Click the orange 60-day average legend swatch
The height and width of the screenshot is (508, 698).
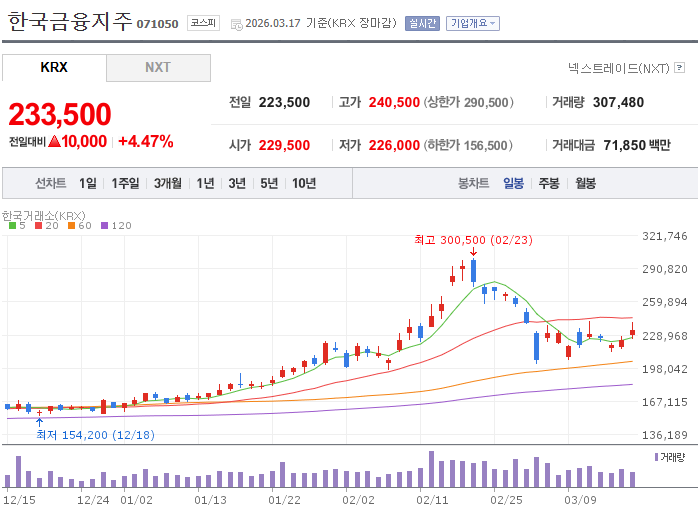(71, 226)
